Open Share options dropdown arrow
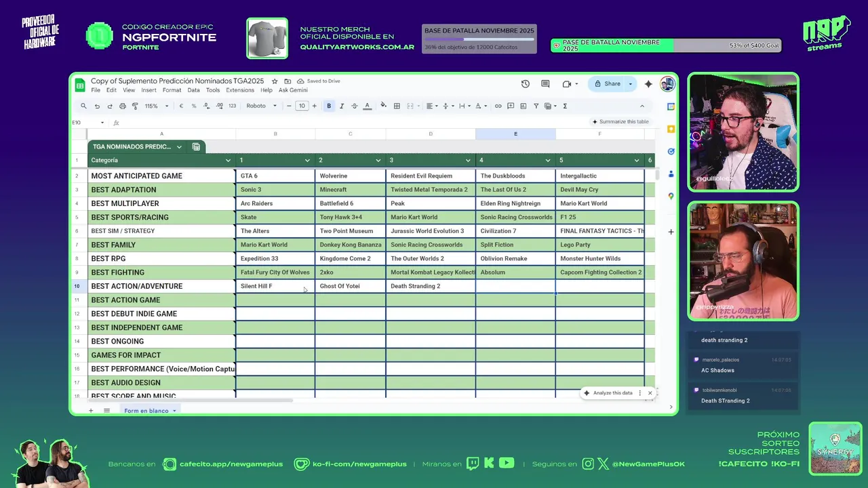Screen dimensions: 868x488 click(x=631, y=84)
